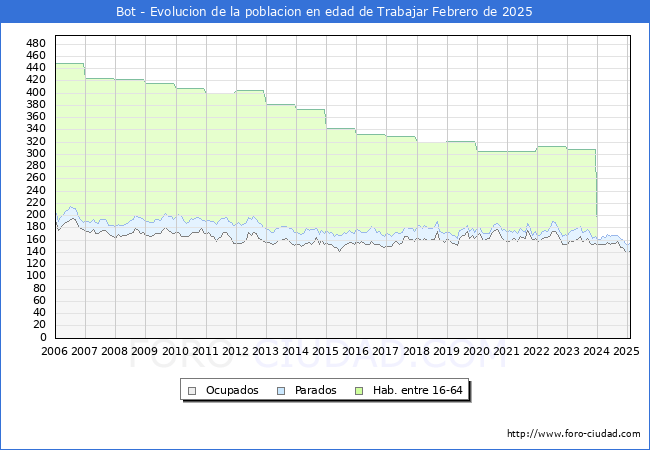The image size is (650, 450).
Task: Click the 2018 x-axis year label
Action: 416,351
